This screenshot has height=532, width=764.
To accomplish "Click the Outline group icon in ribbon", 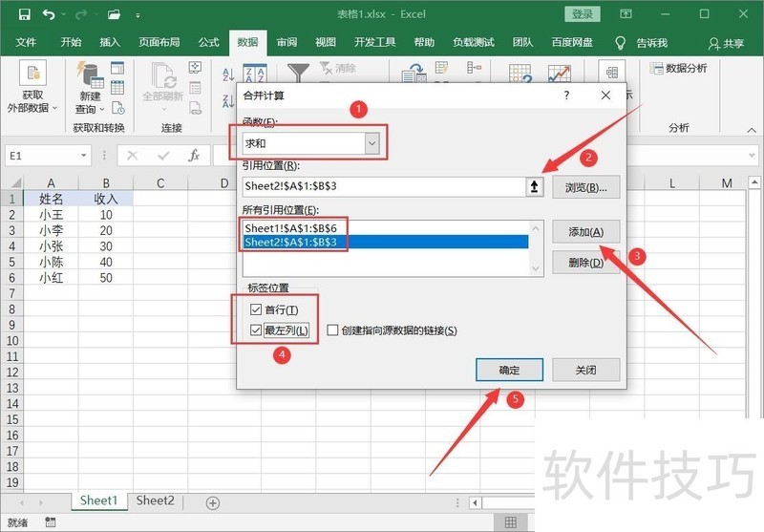I will tap(612, 74).
